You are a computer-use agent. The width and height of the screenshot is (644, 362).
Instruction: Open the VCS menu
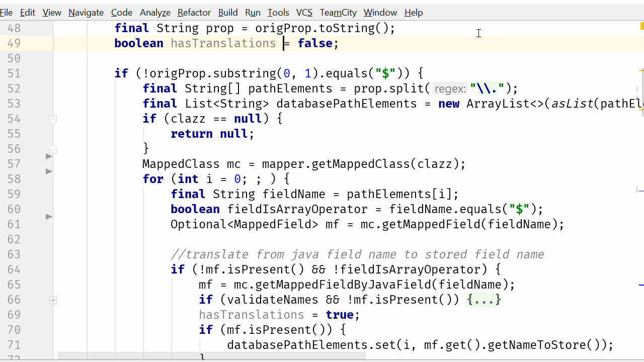coord(304,12)
